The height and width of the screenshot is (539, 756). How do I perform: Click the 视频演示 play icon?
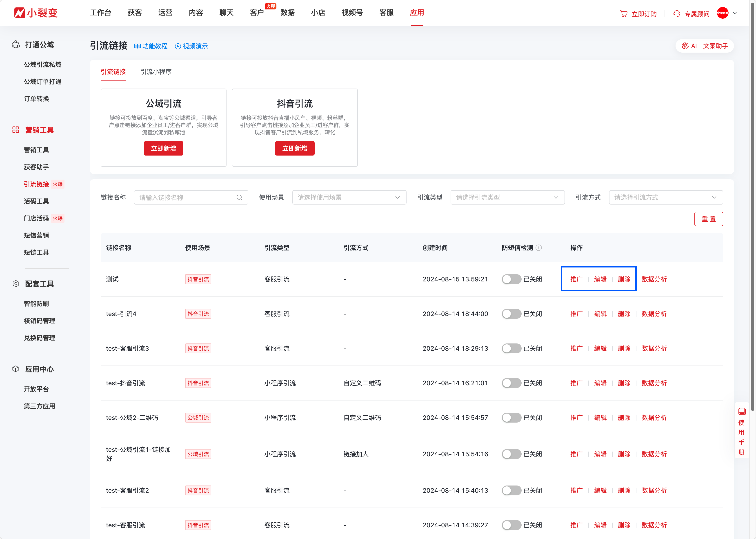[178, 46]
